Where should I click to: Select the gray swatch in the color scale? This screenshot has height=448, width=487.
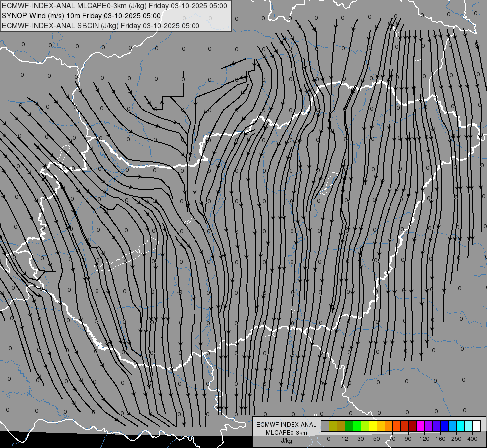(325, 426)
